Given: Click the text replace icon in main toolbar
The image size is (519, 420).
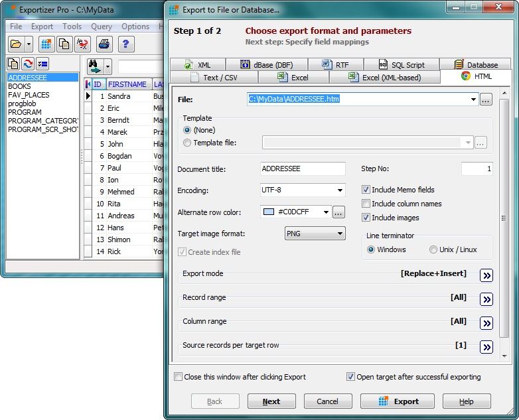Looking at the screenshot, I should coord(82,44).
